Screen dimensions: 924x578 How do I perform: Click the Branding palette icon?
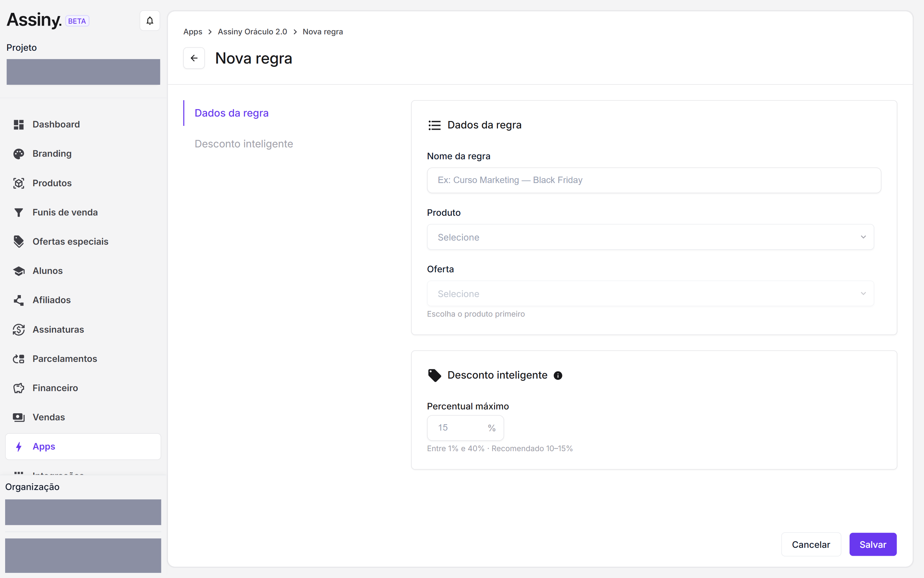pyautogui.click(x=19, y=154)
